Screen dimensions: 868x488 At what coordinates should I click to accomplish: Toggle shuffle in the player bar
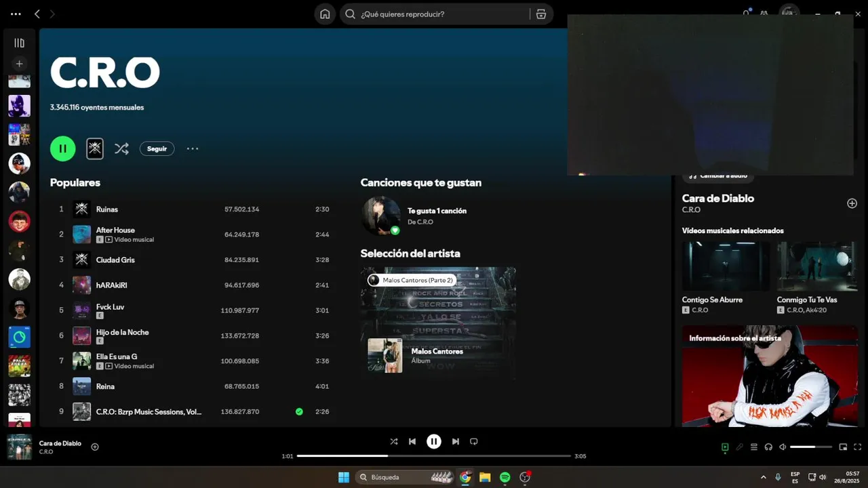tap(394, 441)
